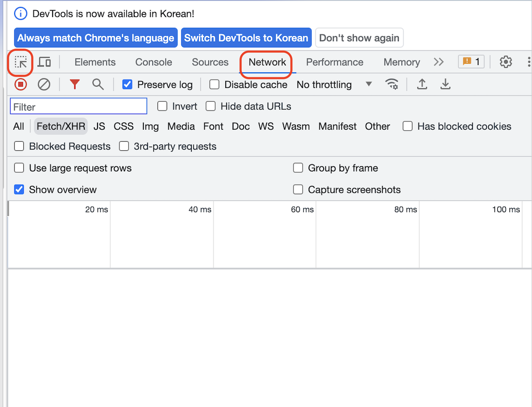
Task: Click Don't show again
Action: coord(359,38)
